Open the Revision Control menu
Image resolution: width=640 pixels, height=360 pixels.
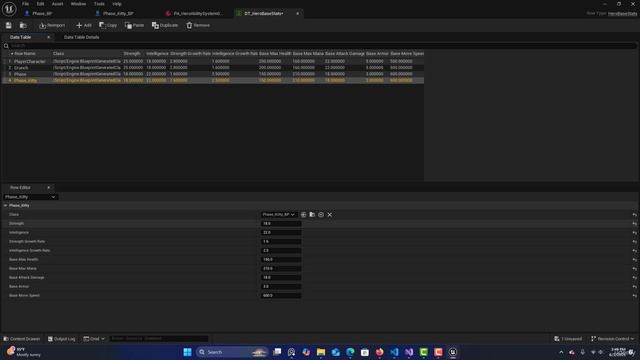click(x=613, y=339)
